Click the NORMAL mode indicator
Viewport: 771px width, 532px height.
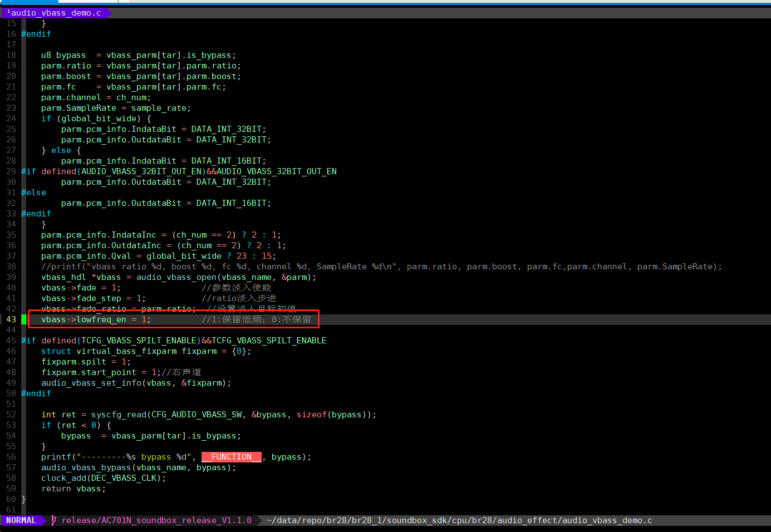coord(21,520)
